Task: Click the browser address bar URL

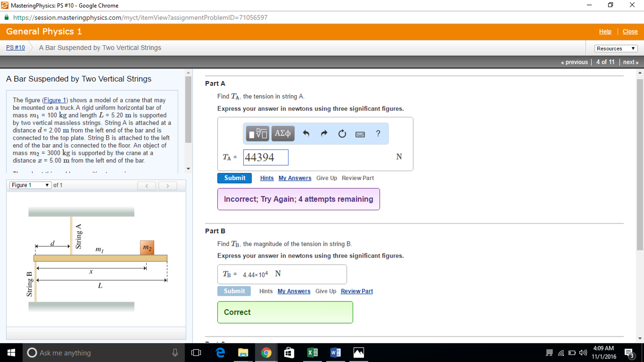Action: [140, 18]
